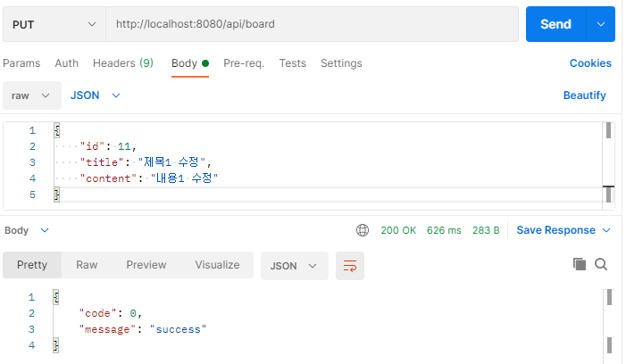Click the search response icon
This screenshot has height=364, width=626.
601,264
